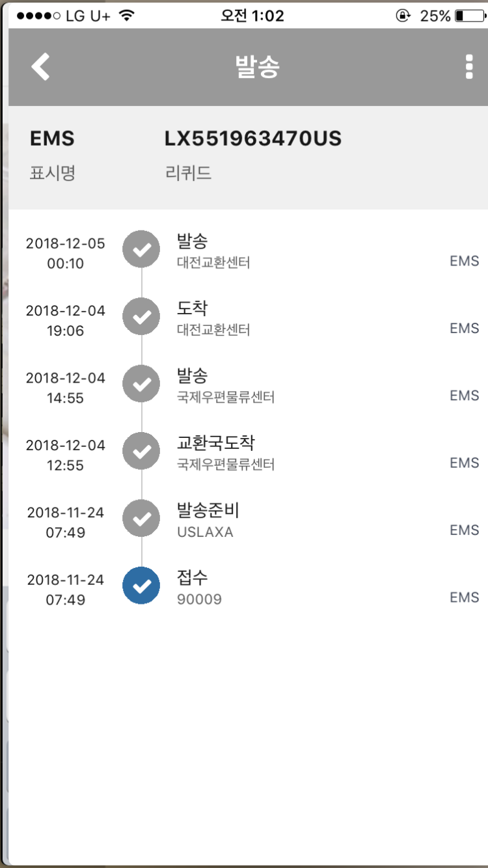The width and height of the screenshot is (488, 868).
Task: Tap the Wi-Fi icon in status bar
Action: click(127, 16)
